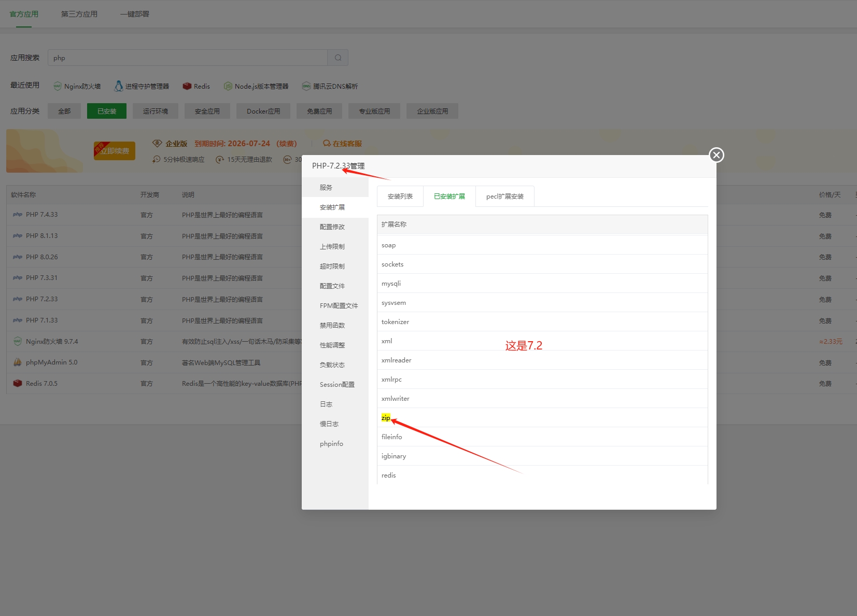
Task: Open the 一键部署 tab
Action: tap(135, 14)
